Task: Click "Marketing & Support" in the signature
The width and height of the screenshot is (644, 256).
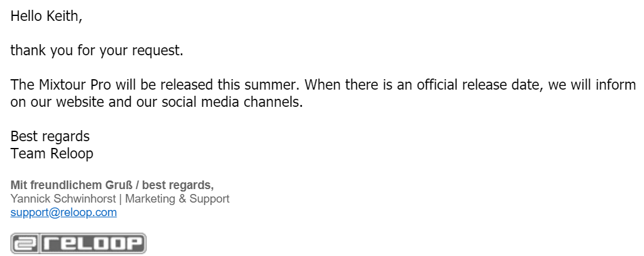Action: coord(177,199)
